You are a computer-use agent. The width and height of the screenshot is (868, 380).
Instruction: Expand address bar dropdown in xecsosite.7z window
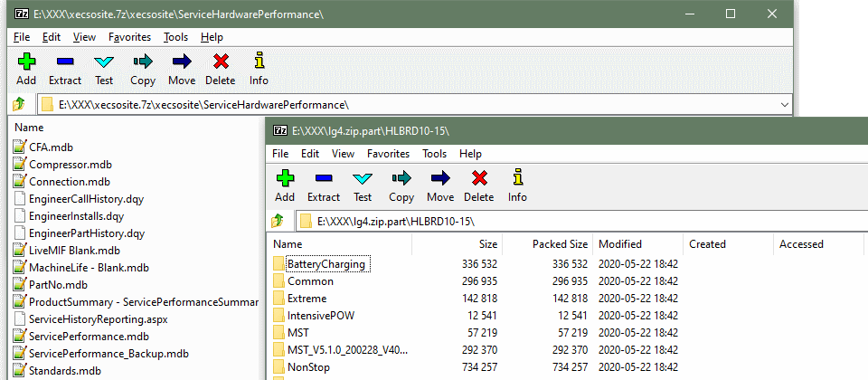[784, 104]
